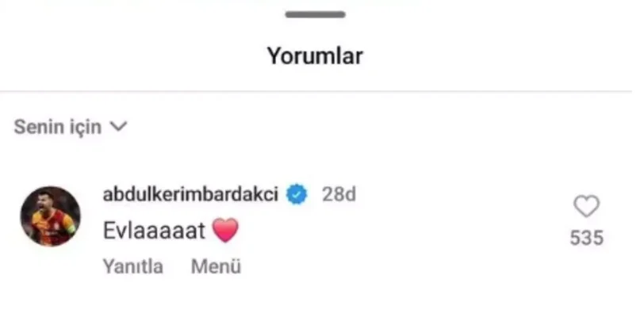
Task: Like the comment with the heart icon
Action: tap(586, 206)
